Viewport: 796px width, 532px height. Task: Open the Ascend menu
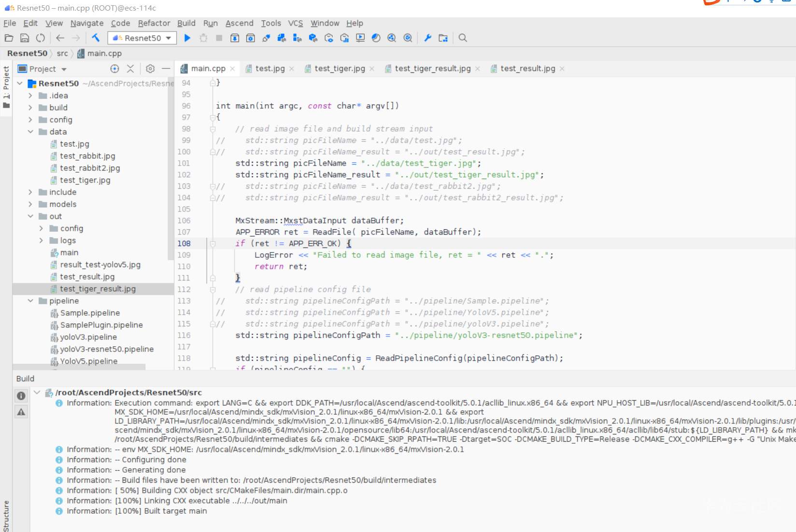tap(239, 23)
